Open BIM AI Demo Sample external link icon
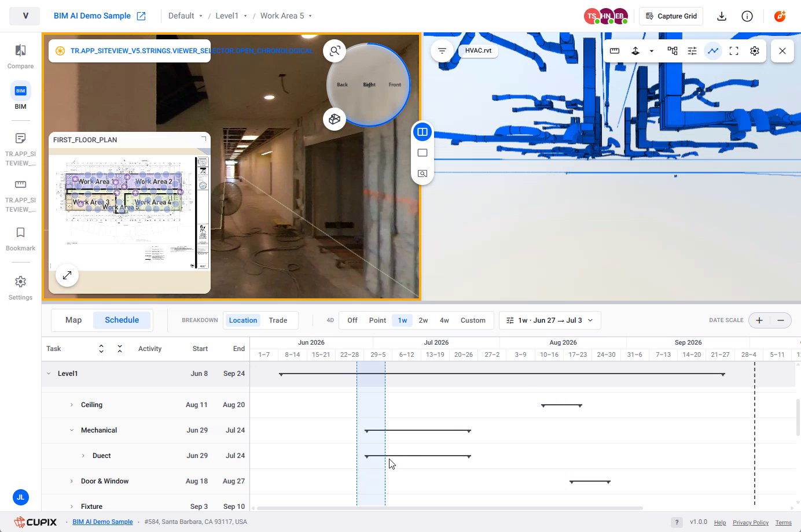The image size is (801, 532). (141, 16)
